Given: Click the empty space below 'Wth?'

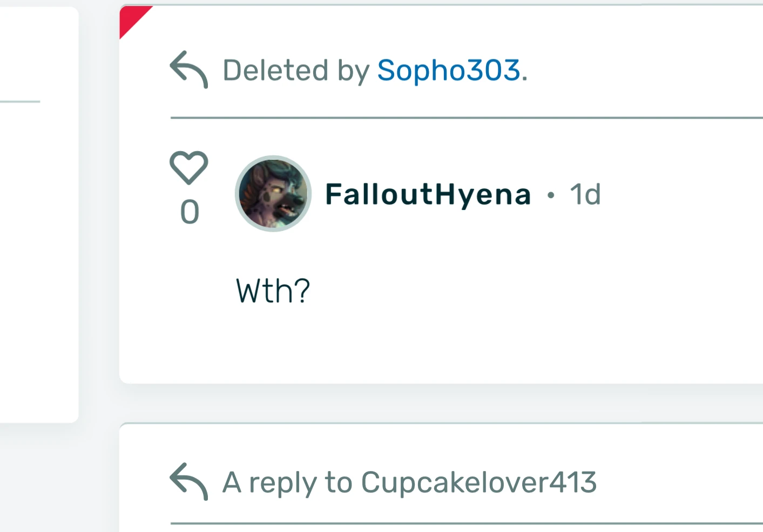Looking at the screenshot, I should coord(441,345).
